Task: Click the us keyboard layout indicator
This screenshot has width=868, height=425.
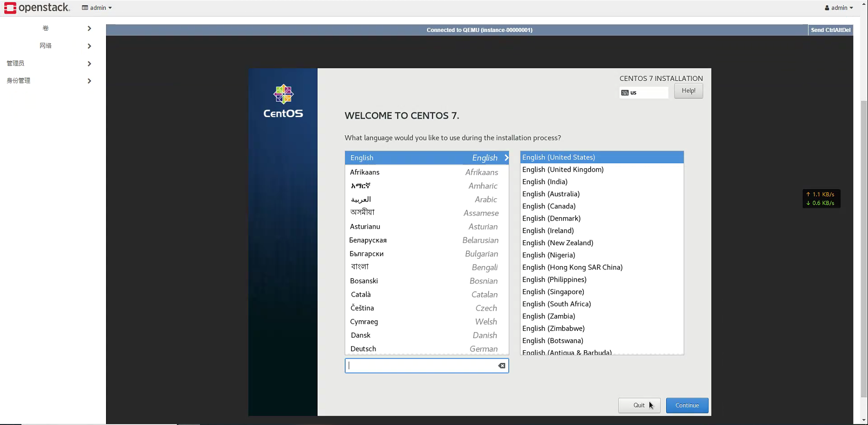Action: pos(643,93)
